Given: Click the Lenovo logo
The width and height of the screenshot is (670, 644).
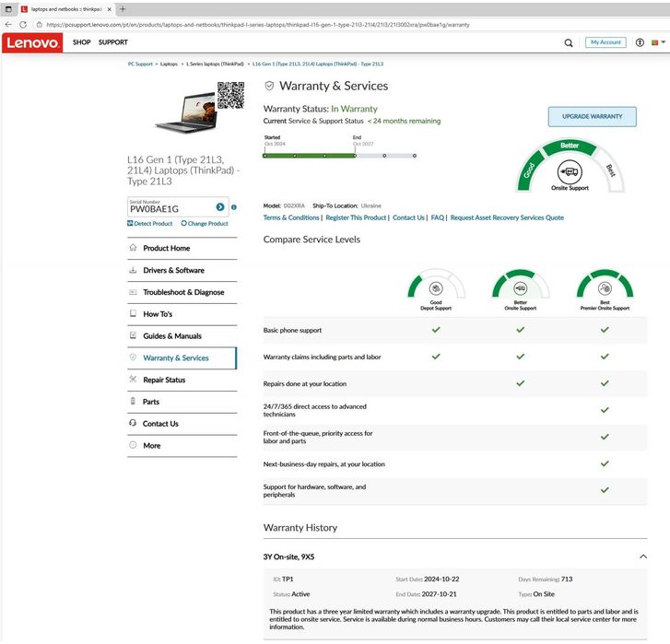Looking at the screenshot, I should click(32, 42).
